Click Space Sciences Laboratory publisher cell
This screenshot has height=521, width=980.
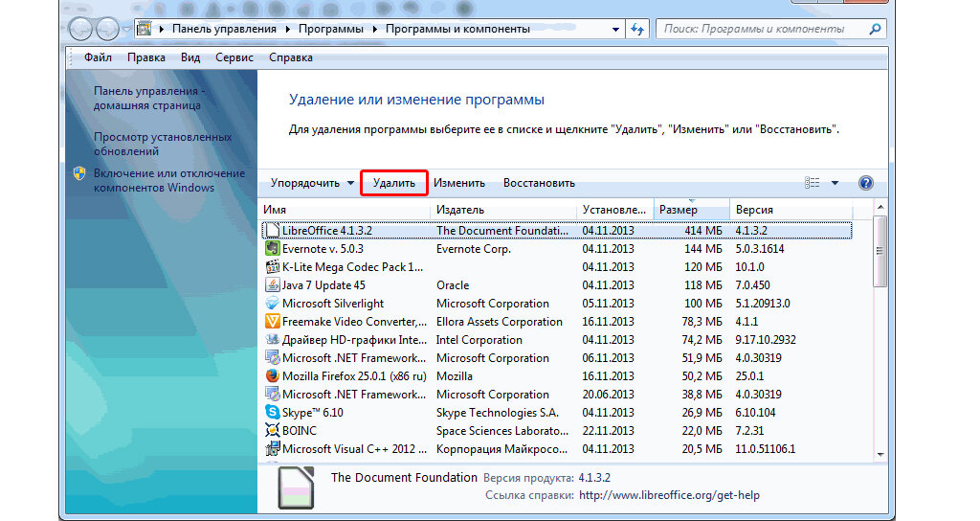(x=502, y=430)
